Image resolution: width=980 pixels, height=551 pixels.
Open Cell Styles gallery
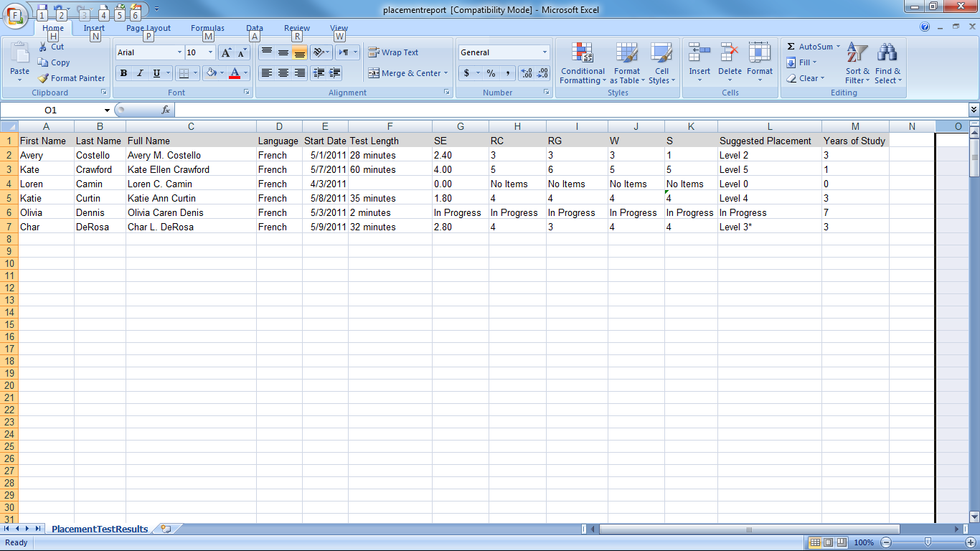[661, 63]
